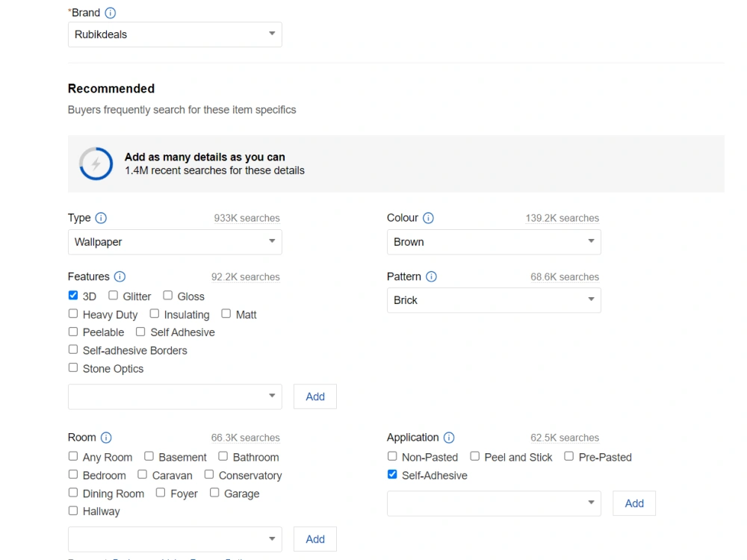Screen dimensions: 747x560
Task: Click the Pattern info icon
Action: coord(431,277)
